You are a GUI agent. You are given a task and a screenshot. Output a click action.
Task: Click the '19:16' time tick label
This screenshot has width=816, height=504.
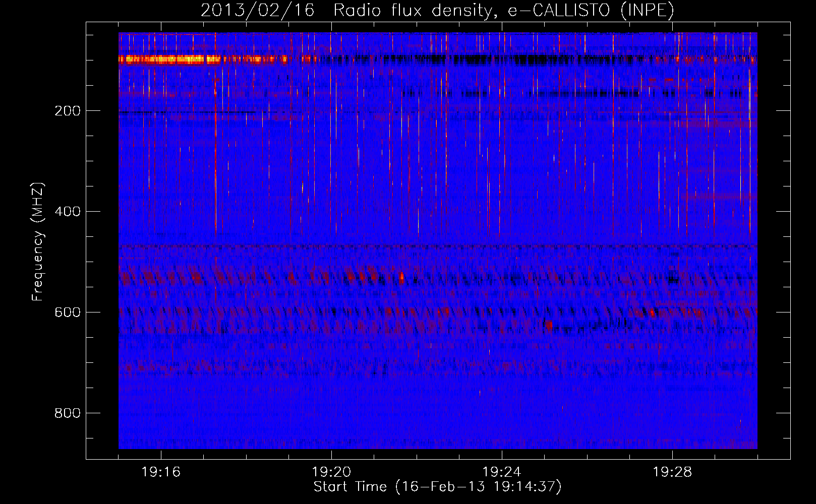click(161, 472)
